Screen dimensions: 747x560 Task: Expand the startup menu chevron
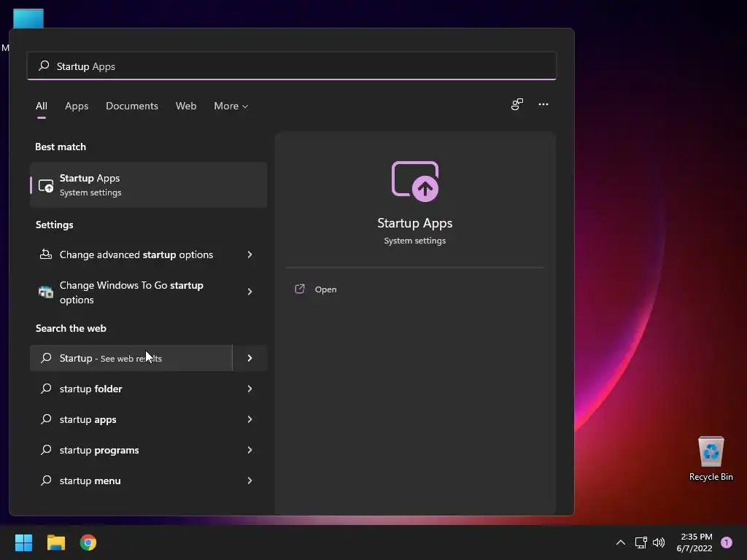(x=249, y=481)
